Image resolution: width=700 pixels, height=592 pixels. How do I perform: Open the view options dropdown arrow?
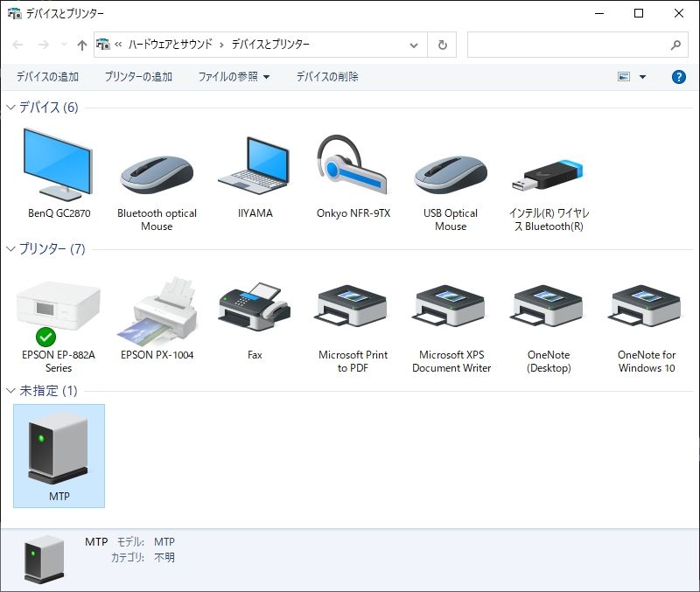[642, 77]
